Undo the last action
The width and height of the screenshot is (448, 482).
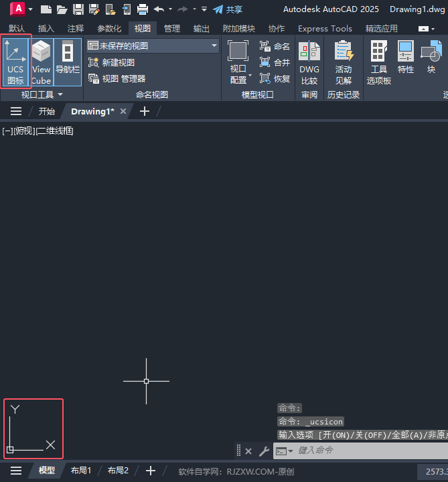[x=159, y=9]
